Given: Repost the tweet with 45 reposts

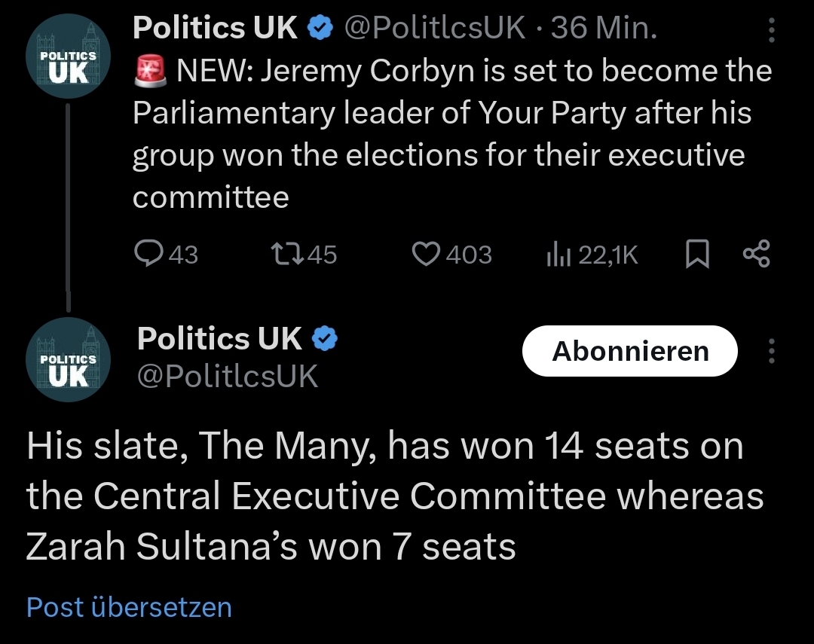Looking at the screenshot, I should pyautogui.click(x=286, y=255).
